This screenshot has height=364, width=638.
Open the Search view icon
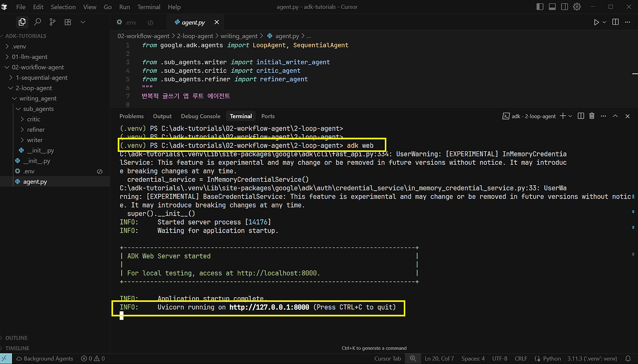37,22
